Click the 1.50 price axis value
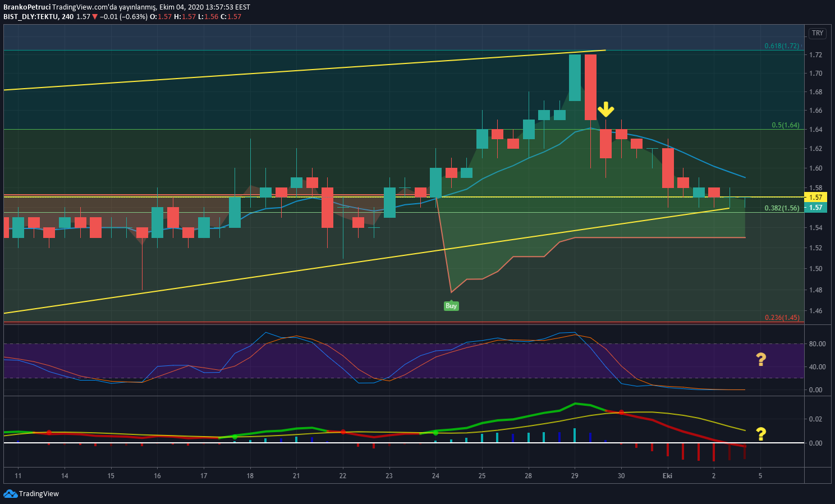The width and height of the screenshot is (835, 504). [816, 269]
